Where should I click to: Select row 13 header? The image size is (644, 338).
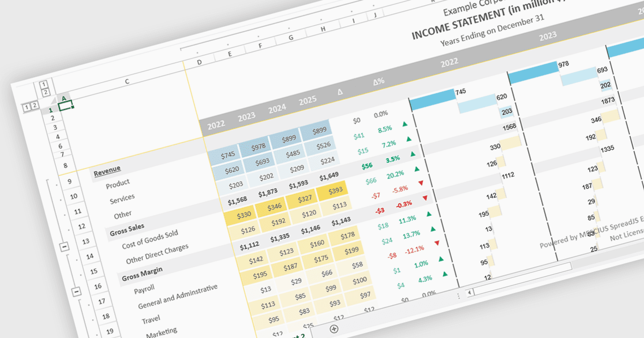point(86,241)
